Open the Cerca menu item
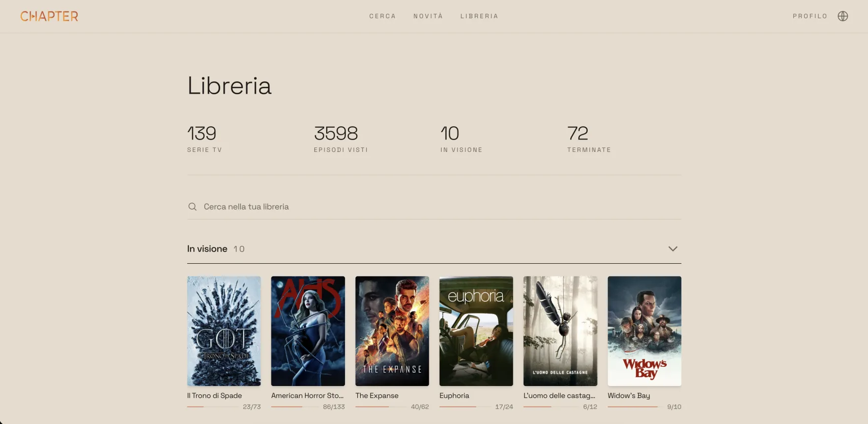 [x=382, y=16]
